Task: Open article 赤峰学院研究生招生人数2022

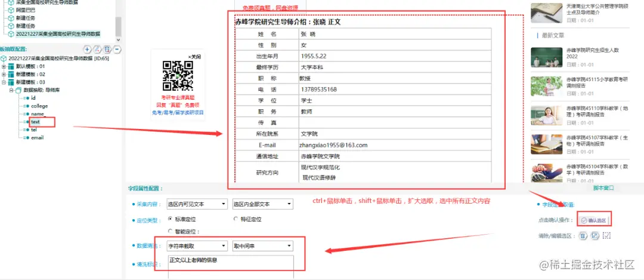Action: point(592,53)
